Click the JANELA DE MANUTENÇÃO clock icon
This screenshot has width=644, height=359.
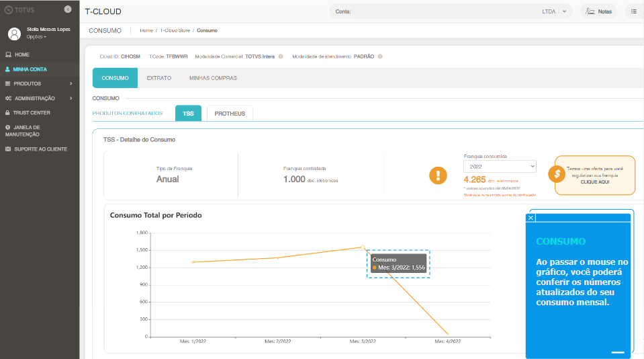click(x=8, y=128)
